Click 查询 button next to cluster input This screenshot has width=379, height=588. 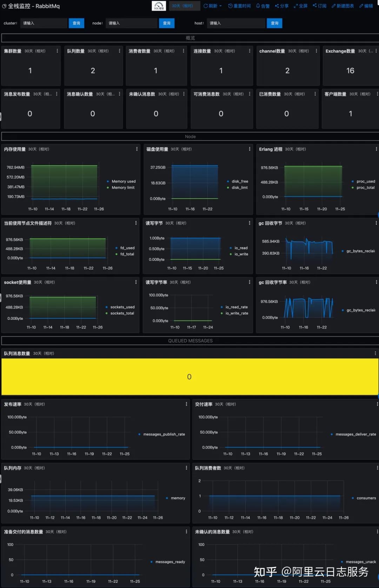click(x=76, y=23)
